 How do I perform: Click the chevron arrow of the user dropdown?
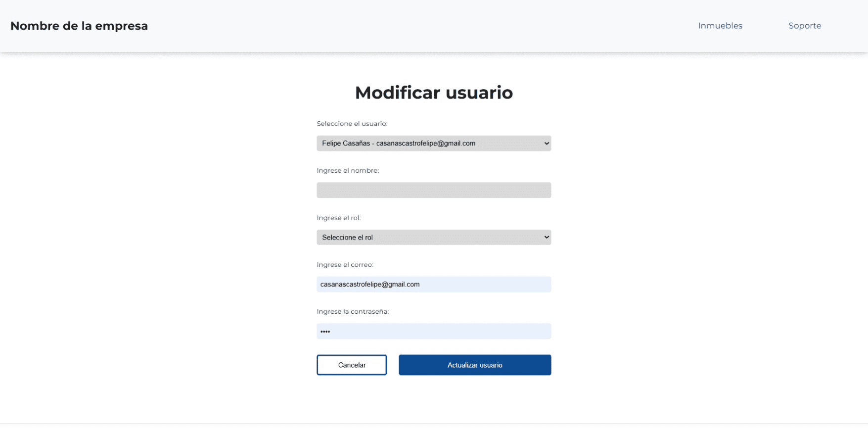[547, 144]
